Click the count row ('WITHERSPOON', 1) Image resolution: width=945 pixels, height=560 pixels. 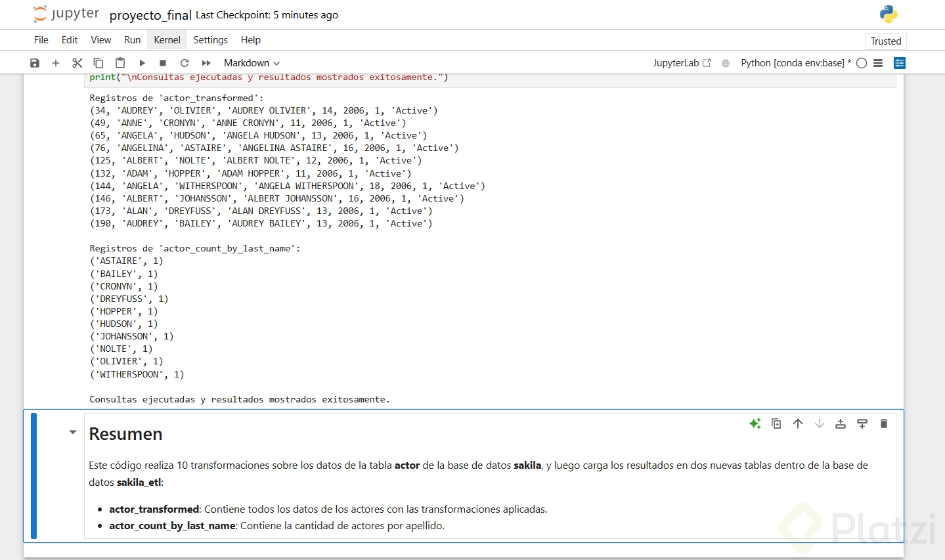[137, 375]
